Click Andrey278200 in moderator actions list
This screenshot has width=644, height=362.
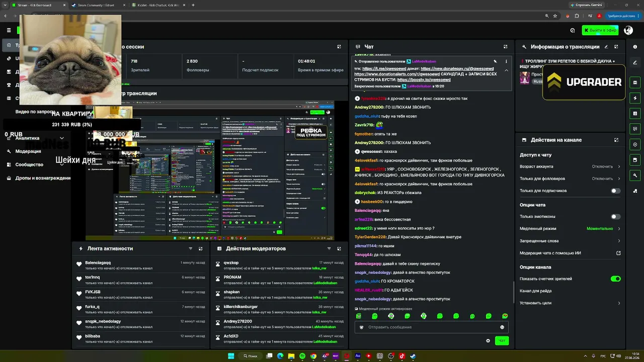point(238,321)
